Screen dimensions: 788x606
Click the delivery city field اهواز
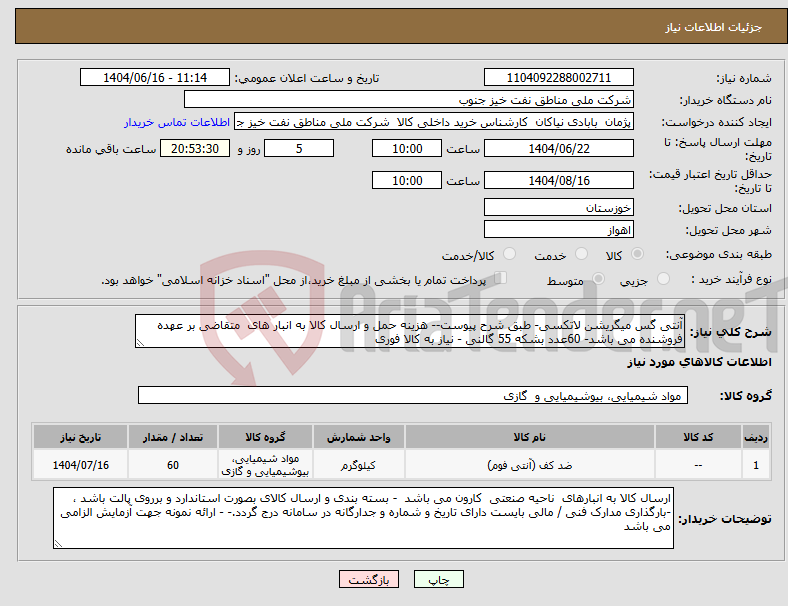[558, 230]
